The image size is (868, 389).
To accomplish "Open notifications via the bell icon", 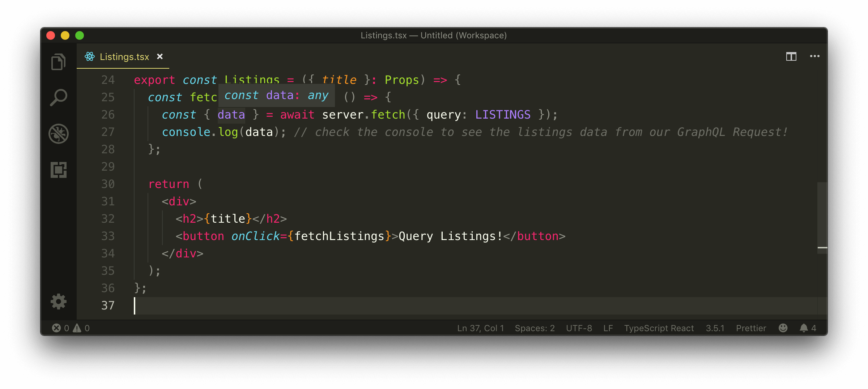I will click(x=804, y=328).
